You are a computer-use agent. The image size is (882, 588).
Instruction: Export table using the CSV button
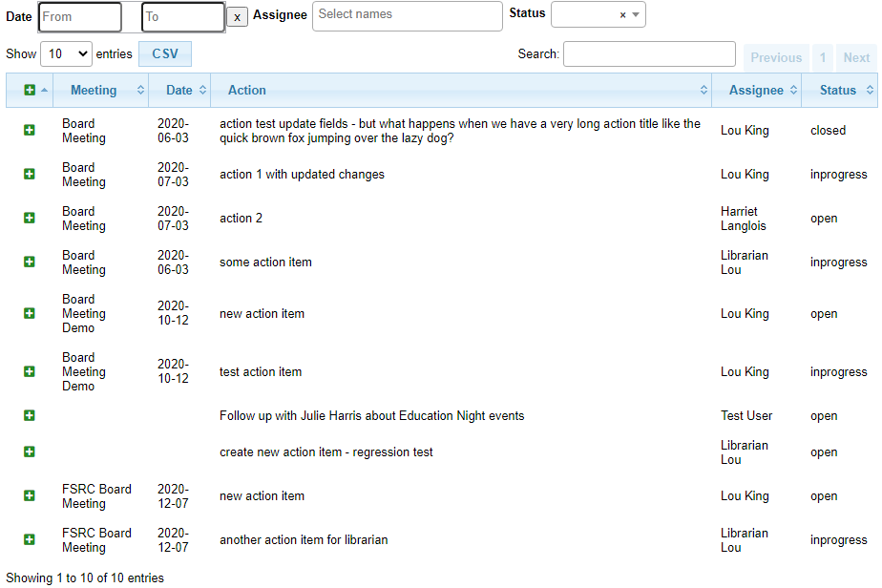click(165, 54)
